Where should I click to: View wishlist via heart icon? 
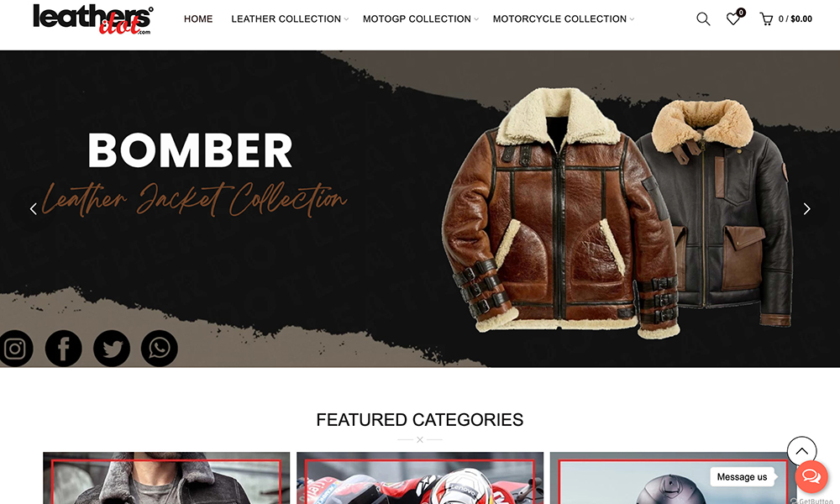point(732,19)
